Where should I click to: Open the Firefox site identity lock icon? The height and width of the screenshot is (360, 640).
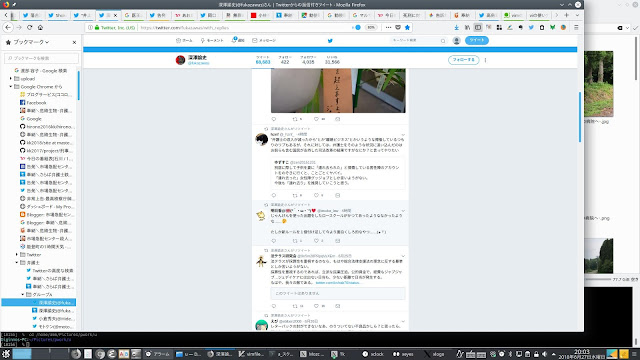point(97,27)
